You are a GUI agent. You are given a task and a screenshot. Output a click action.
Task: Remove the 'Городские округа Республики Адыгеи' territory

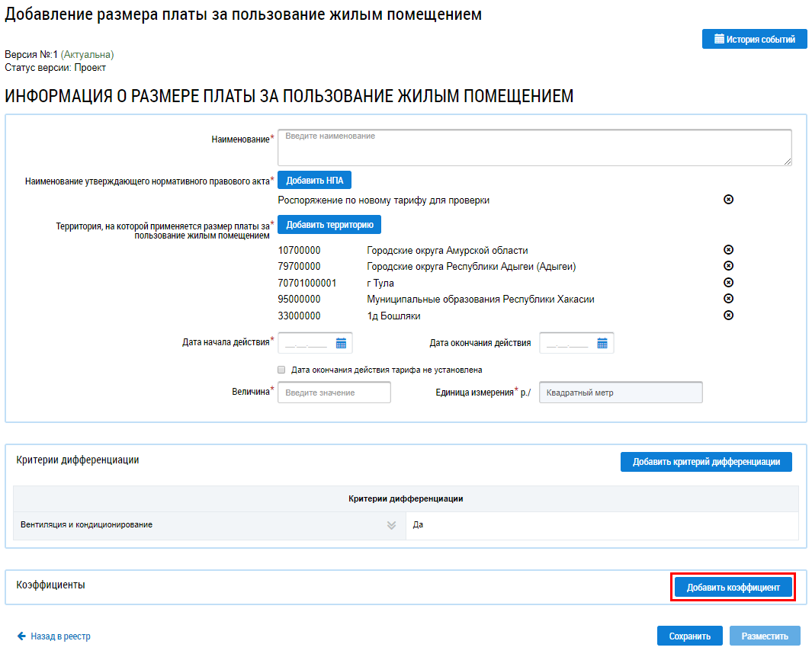[728, 266]
